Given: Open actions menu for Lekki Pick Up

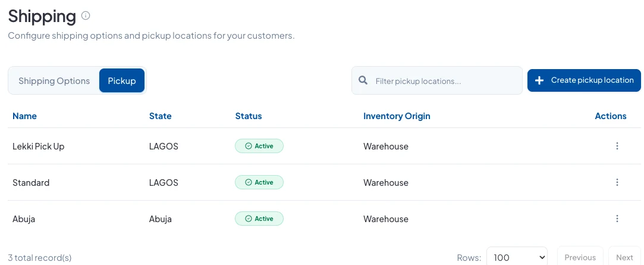Looking at the screenshot, I should [x=617, y=146].
